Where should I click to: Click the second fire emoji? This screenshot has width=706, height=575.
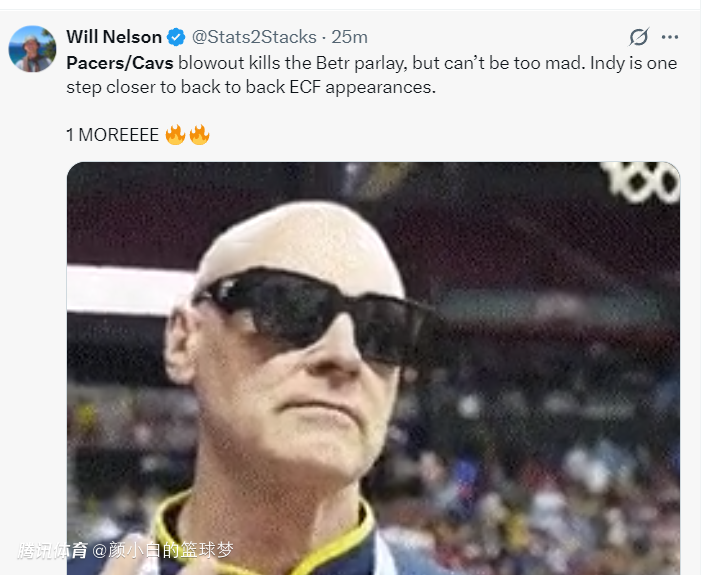pyautogui.click(x=199, y=135)
